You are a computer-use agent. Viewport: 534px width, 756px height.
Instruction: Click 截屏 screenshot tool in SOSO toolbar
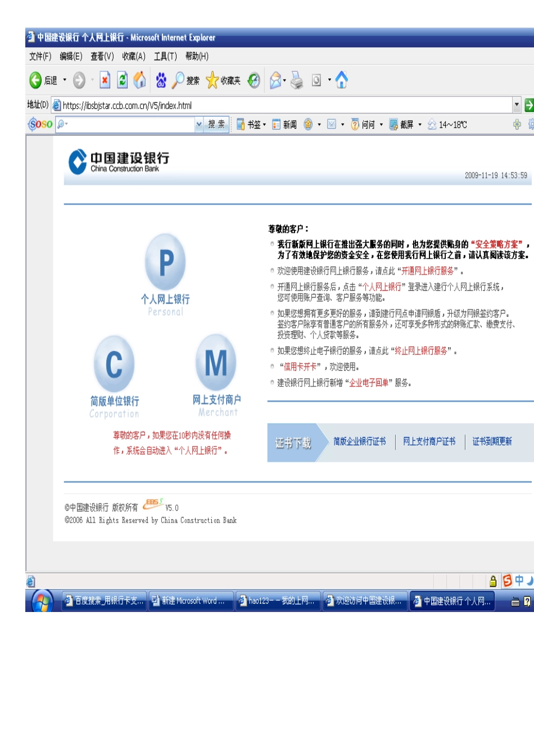point(401,124)
